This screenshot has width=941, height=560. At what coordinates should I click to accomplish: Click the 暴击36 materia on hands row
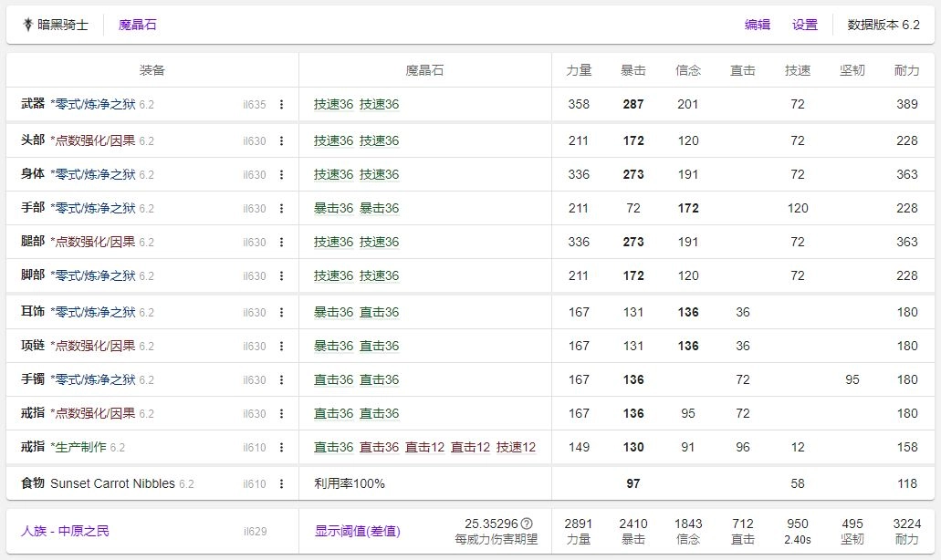tap(333, 208)
